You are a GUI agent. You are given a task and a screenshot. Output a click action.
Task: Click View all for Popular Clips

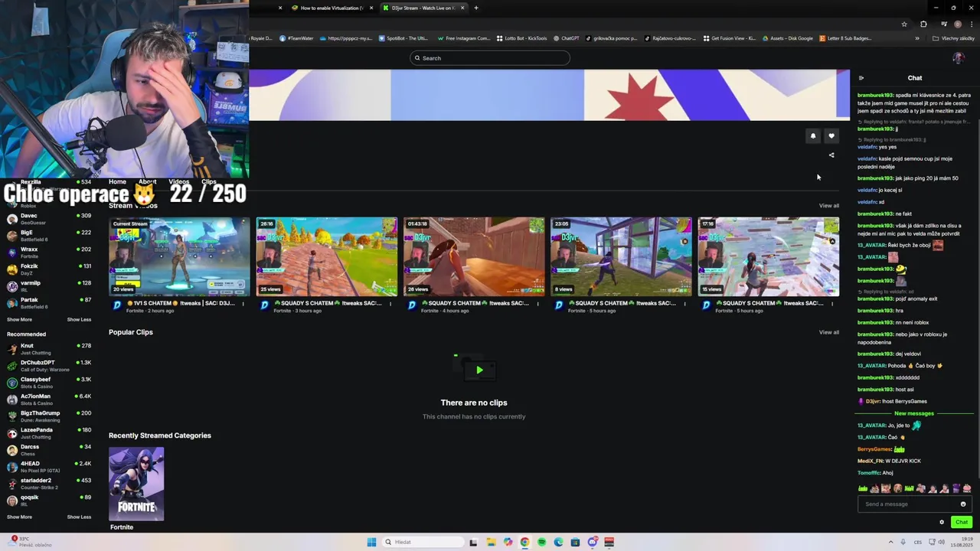tap(829, 332)
